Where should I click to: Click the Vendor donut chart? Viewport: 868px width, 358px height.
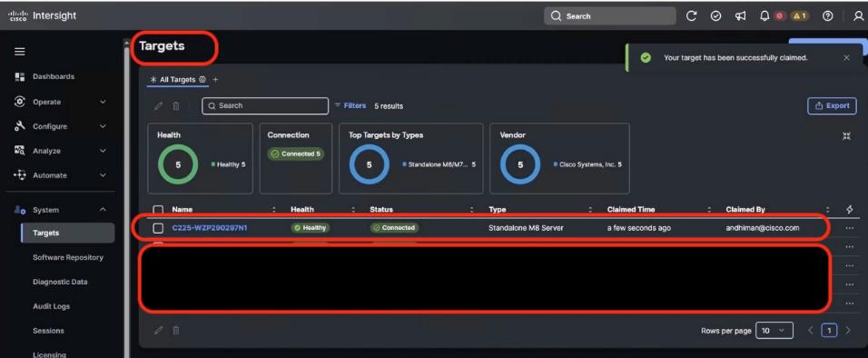(x=520, y=164)
